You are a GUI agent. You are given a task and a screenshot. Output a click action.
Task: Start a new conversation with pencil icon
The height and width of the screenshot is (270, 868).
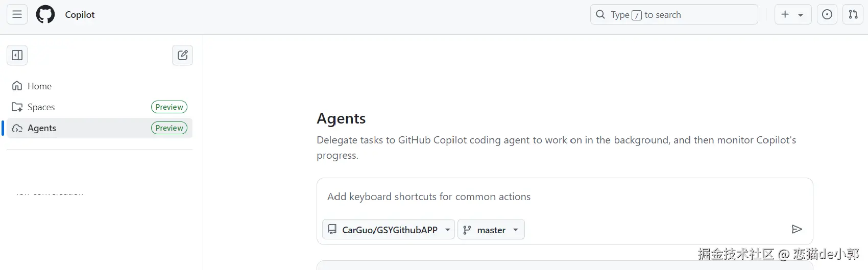click(182, 55)
